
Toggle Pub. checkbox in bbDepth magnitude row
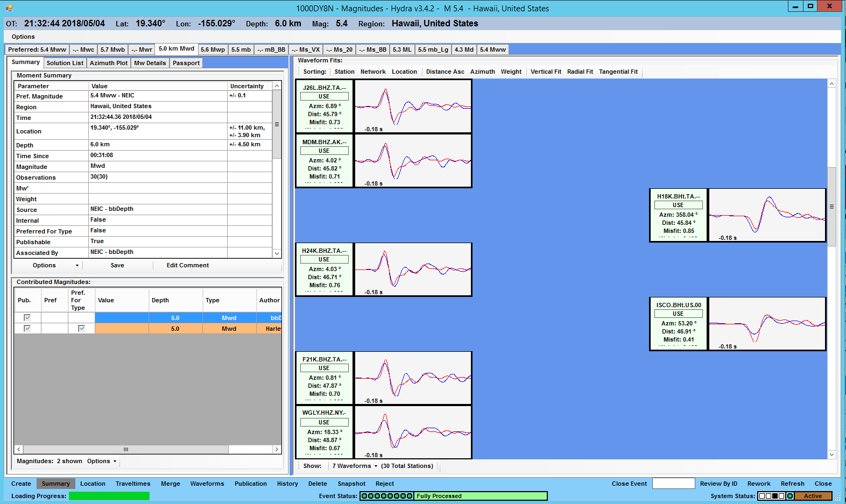coord(27,318)
